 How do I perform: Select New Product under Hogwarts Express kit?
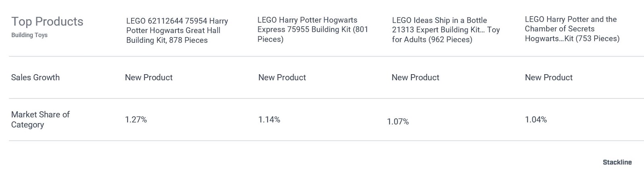282,77
